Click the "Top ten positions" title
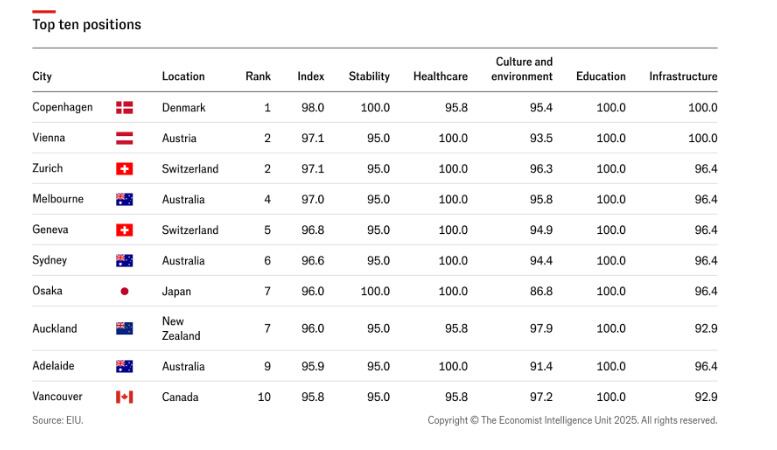Screen dimensions: 777x450 pos(86,24)
